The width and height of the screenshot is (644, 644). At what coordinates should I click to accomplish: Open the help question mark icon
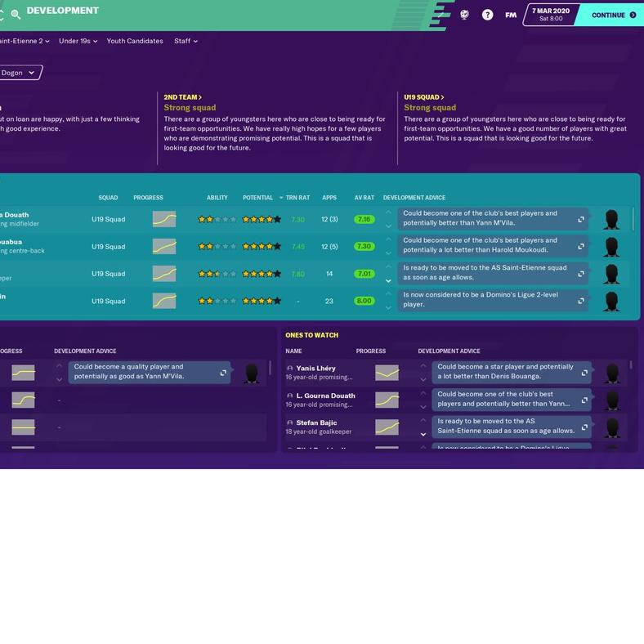click(x=487, y=15)
